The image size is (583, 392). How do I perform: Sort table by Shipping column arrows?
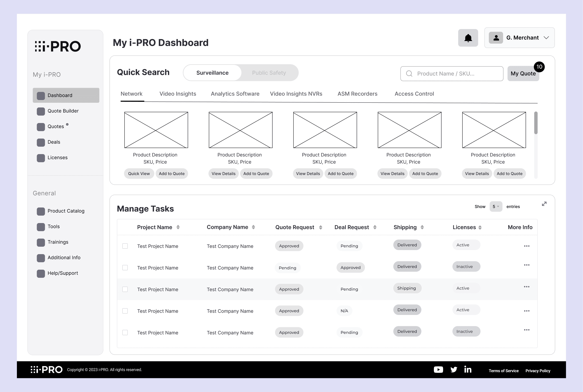pyautogui.click(x=422, y=227)
